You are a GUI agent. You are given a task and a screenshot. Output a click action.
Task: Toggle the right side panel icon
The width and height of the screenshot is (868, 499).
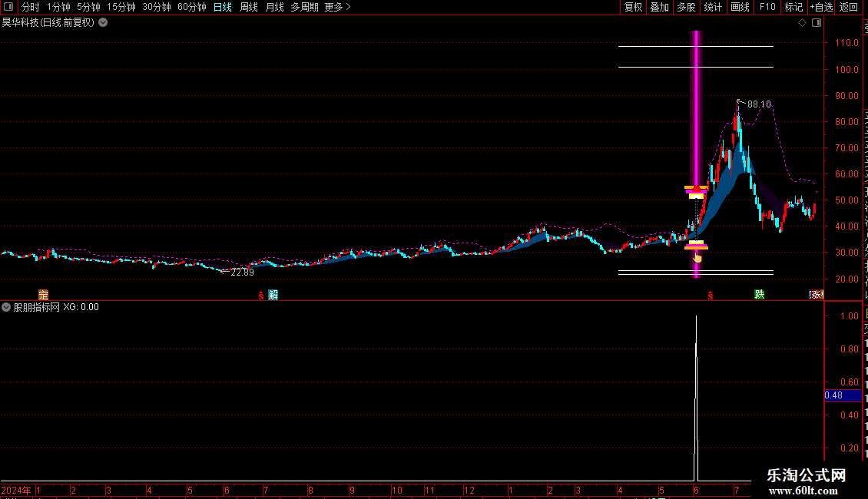coord(817,23)
